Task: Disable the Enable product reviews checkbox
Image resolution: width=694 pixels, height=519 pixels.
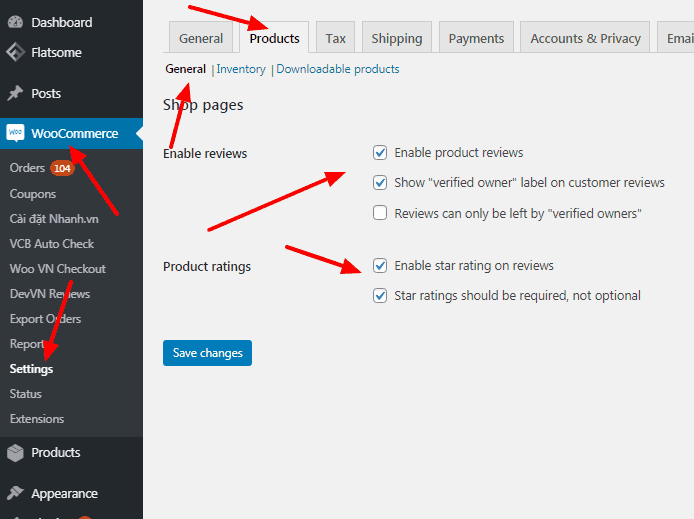Action: coord(380,153)
